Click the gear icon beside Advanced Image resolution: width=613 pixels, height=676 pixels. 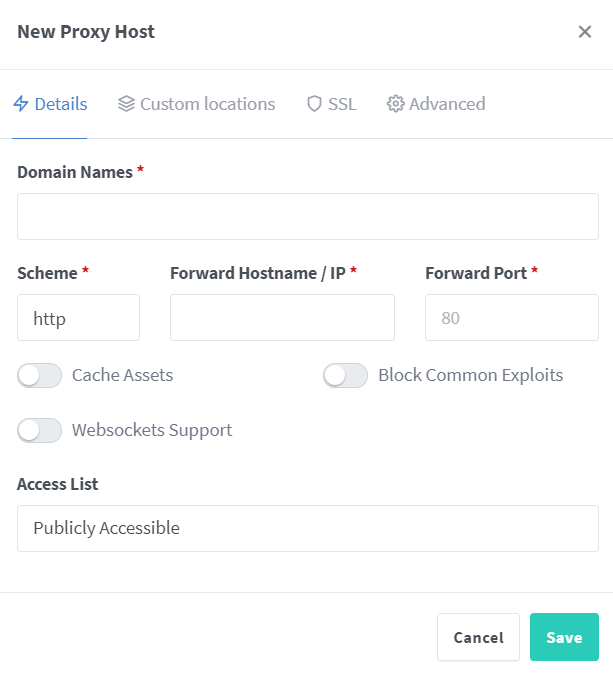(395, 104)
